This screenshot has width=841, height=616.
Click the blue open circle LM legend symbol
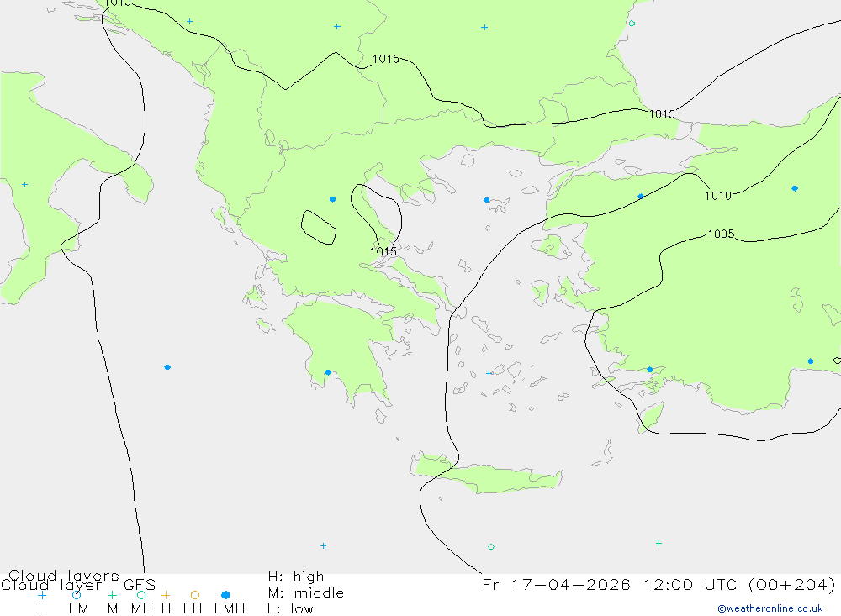(77, 595)
